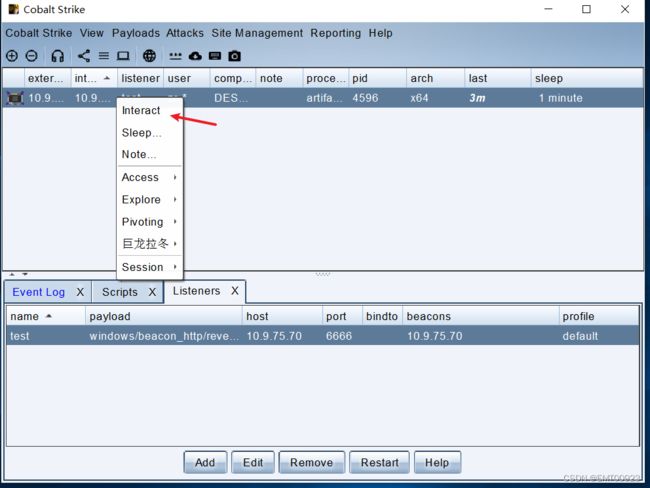Click the windows/beacon_http payload cell

[x=164, y=336]
